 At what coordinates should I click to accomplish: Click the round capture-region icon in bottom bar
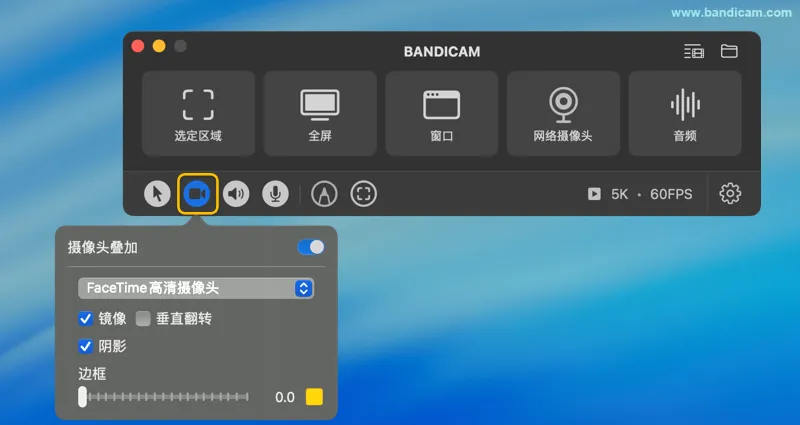pyautogui.click(x=364, y=194)
